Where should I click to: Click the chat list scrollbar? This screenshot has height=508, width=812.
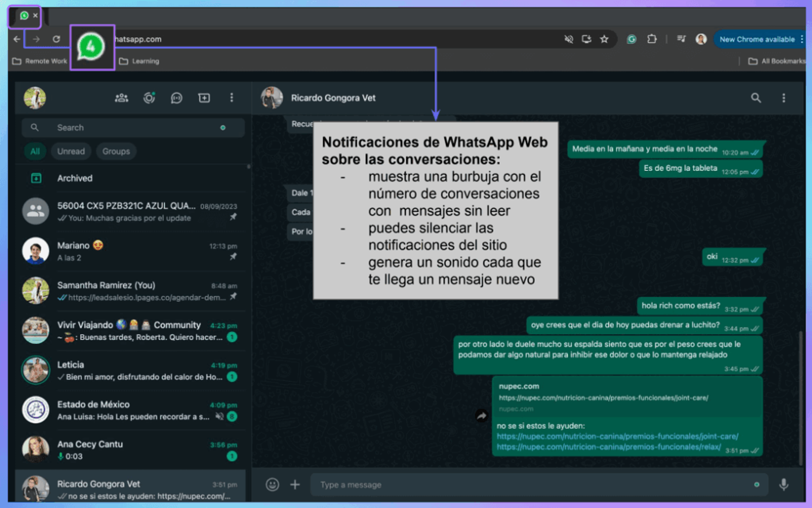pyautogui.click(x=249, y=167)
